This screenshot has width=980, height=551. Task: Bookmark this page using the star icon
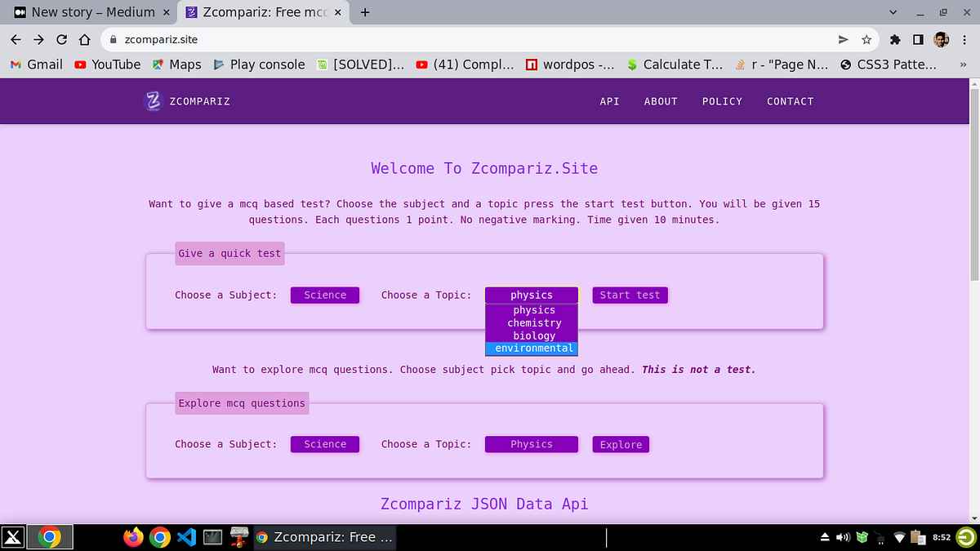click(866, 39)
